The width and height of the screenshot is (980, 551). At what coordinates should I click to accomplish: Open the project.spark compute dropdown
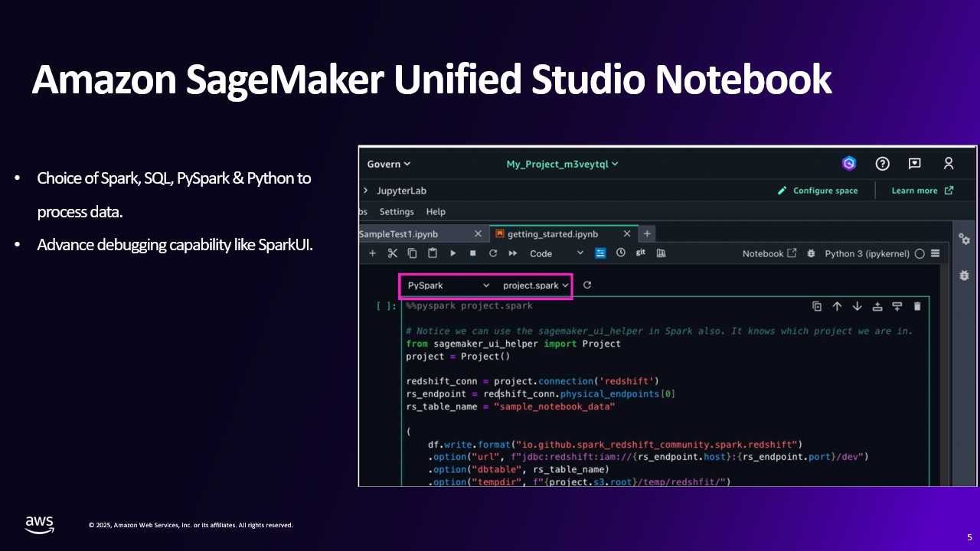[536, 285]
